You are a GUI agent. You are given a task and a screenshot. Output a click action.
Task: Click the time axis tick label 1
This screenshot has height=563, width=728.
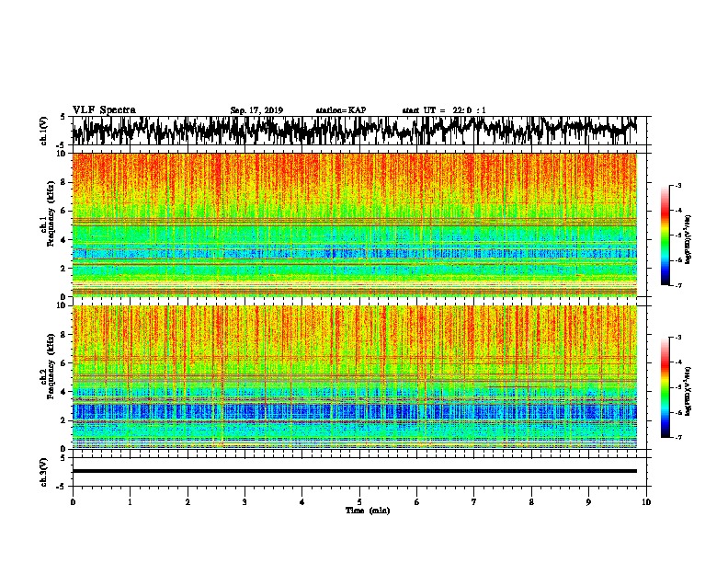(130, 502)
